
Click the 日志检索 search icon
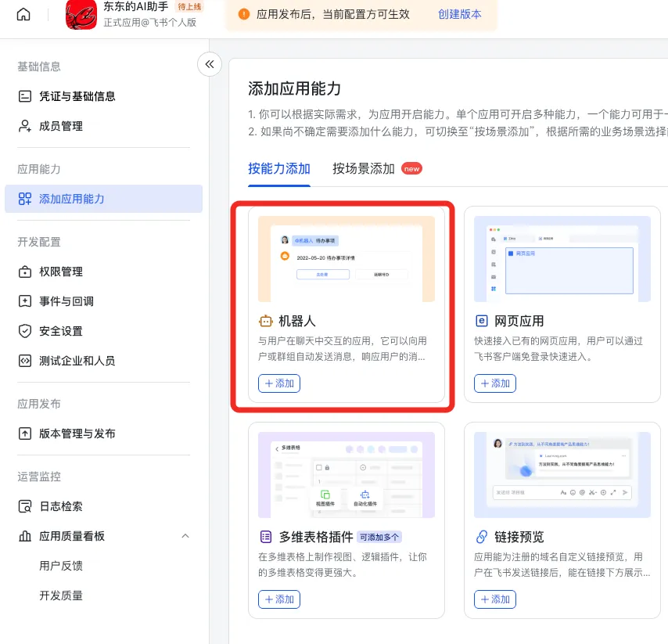tap(25, 506)
